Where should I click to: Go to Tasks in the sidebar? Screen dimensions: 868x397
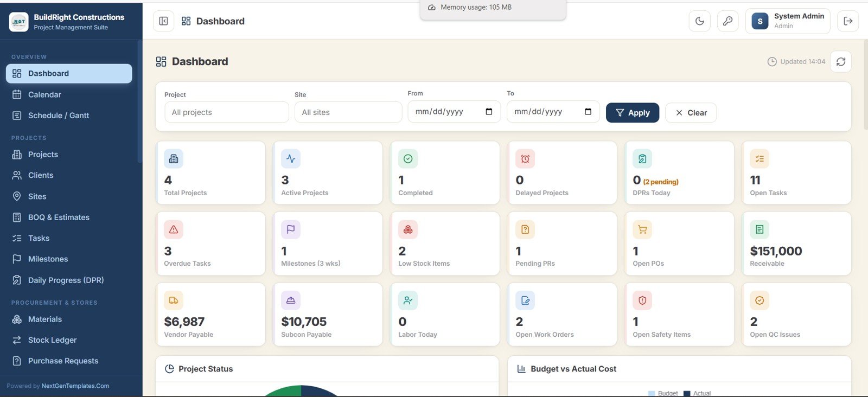[69, 238]
